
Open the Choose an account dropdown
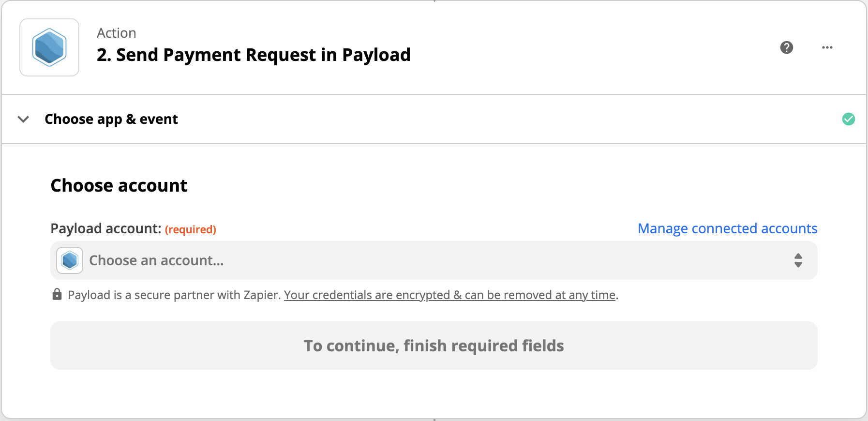(434, 260)
